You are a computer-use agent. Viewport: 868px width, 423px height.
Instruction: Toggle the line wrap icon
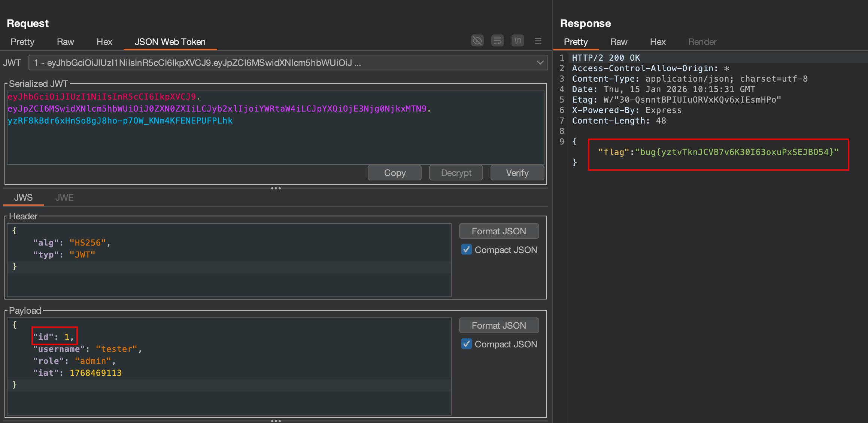[497, 41]
